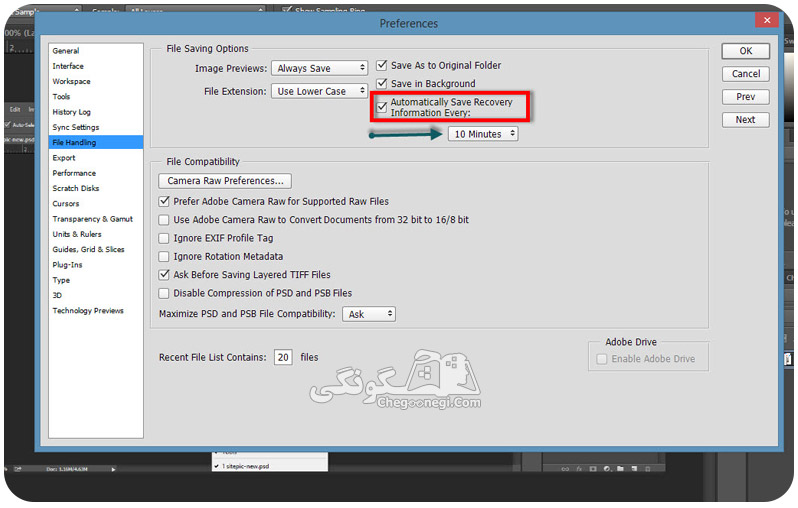This screenshot has height=508, width=798.
Task: Open Guides, Grid & Slices preferences
Action: (96, 249)
